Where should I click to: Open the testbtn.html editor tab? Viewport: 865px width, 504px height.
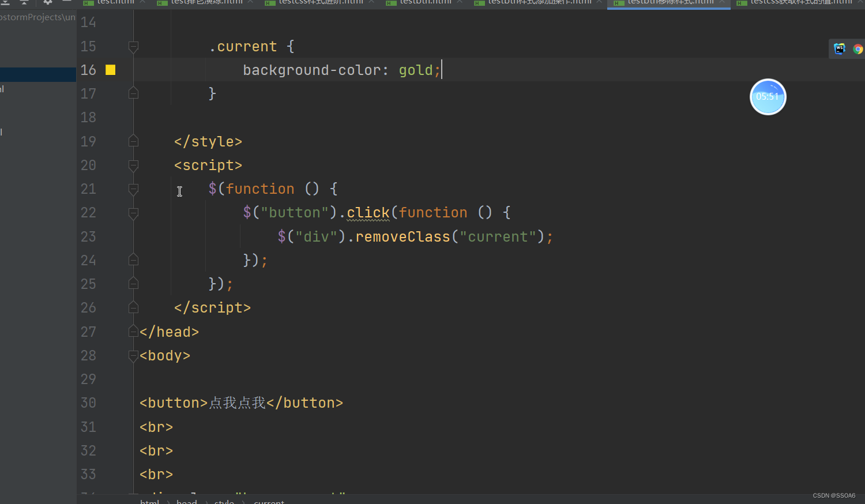(x=424, y=3)
